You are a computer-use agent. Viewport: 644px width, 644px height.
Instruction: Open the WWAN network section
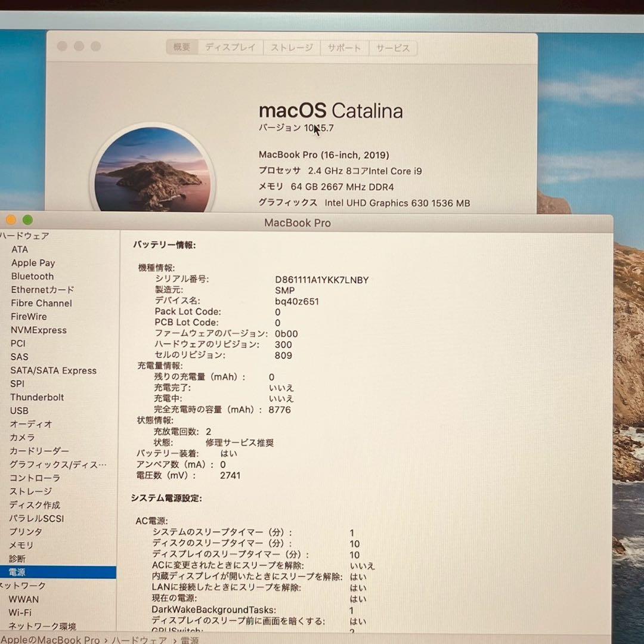pos(27,599)
